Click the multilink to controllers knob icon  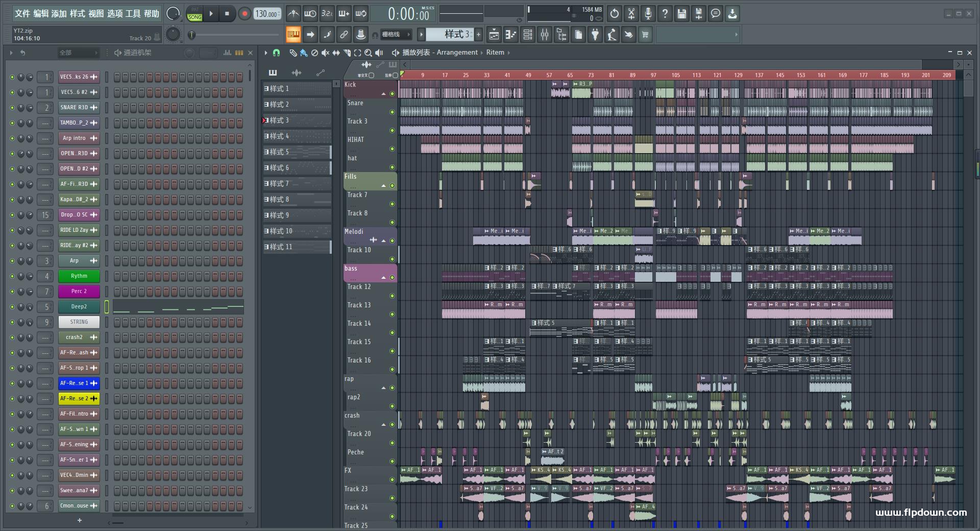click(x=361, y=35)
